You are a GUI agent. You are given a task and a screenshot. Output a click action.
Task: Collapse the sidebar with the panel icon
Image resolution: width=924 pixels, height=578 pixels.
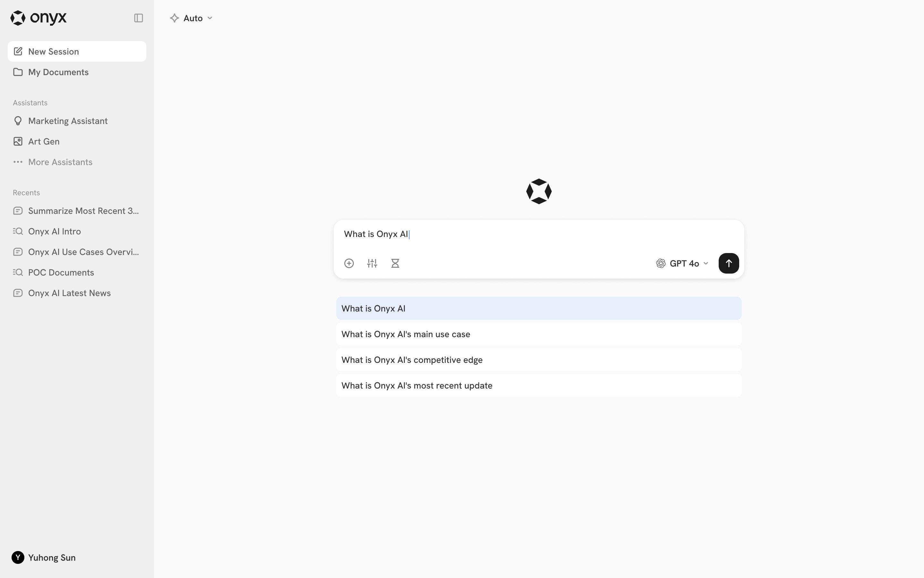139,18
